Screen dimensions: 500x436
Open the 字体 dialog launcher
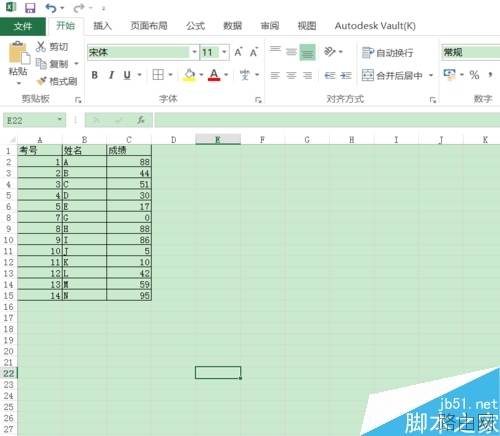click(258, 99)
